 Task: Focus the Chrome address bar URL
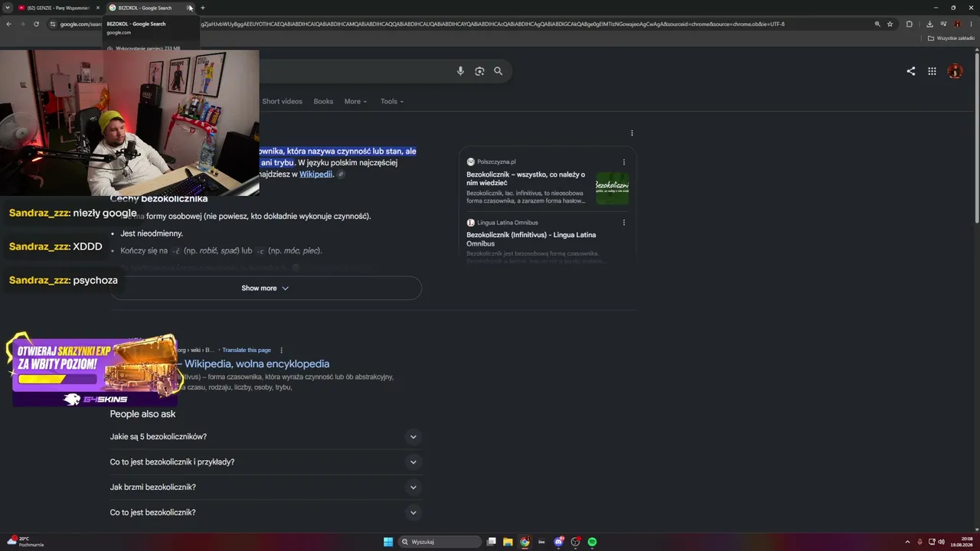click(459, 24)
